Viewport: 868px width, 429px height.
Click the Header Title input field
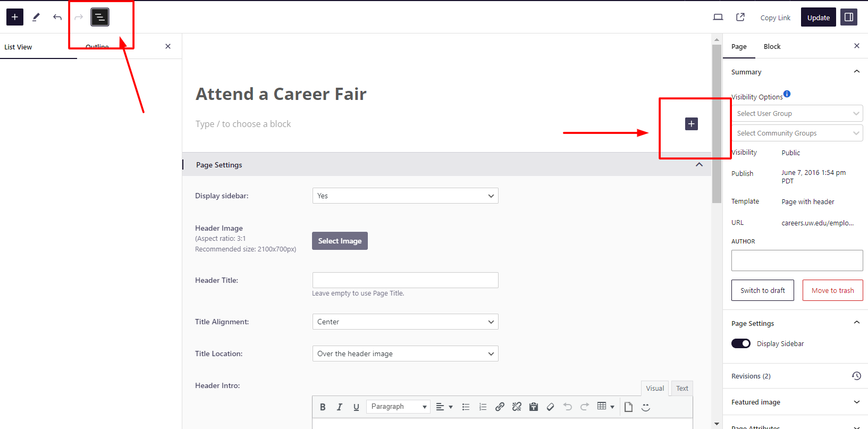tap(405, 280)
